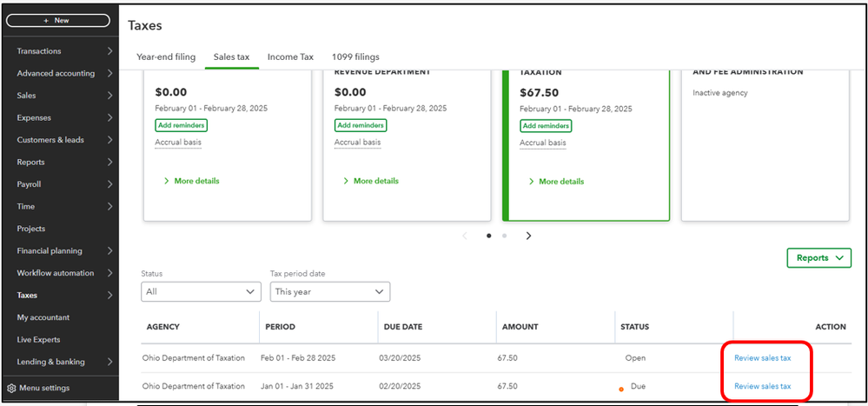Select the second carousel page dot
This screenshot has height=406, width=868.
point(504,236)
